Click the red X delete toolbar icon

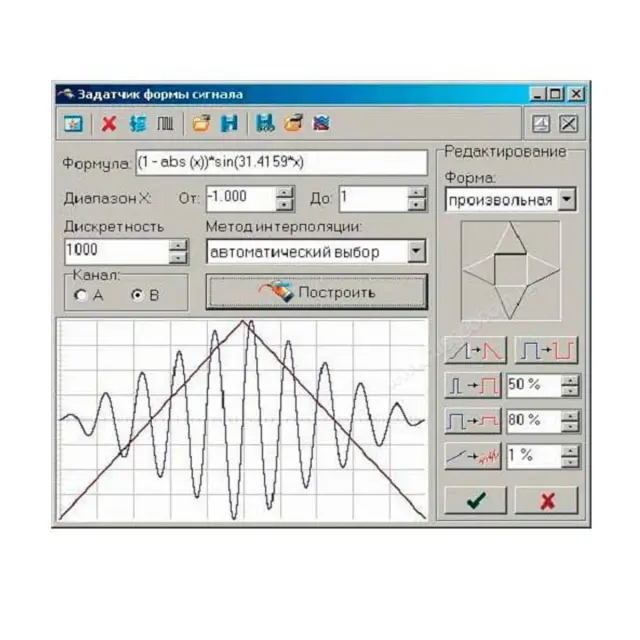tap(109, 124)
